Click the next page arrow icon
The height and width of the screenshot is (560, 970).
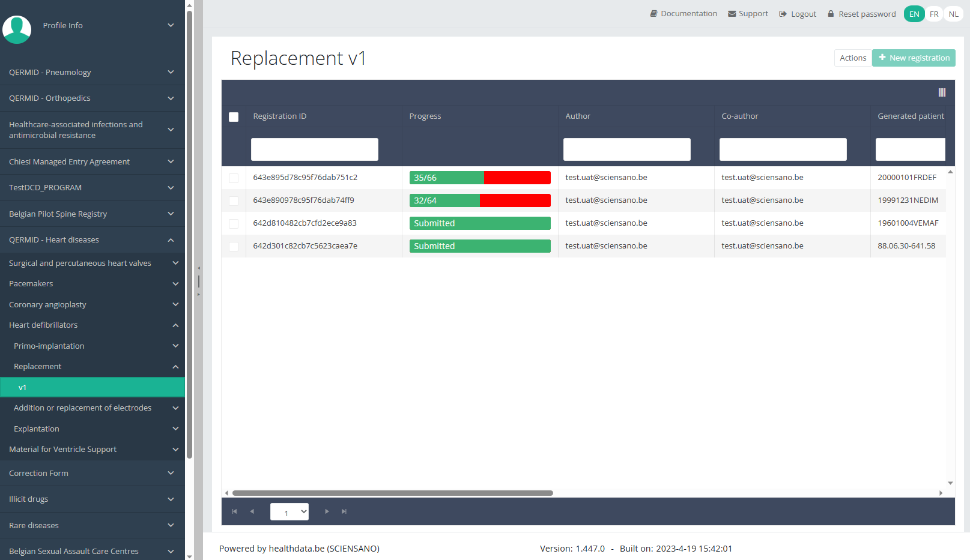coord(327,511)
